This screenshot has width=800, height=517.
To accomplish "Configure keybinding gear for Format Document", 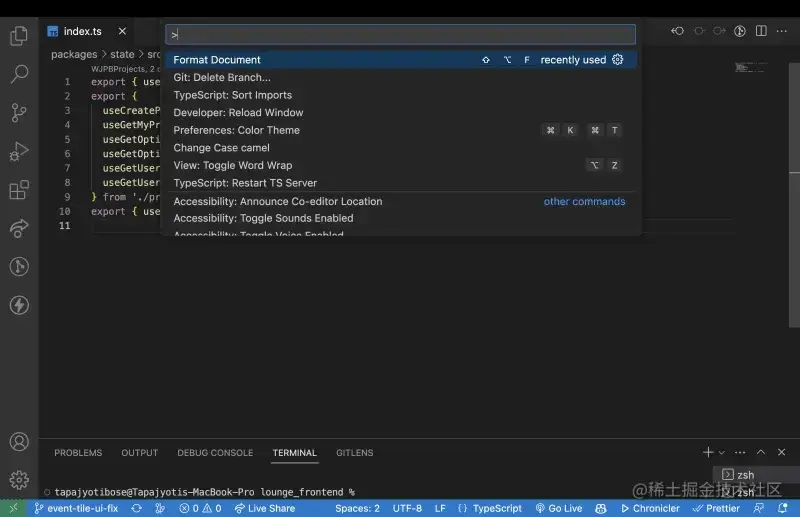I will coord(617,60).
